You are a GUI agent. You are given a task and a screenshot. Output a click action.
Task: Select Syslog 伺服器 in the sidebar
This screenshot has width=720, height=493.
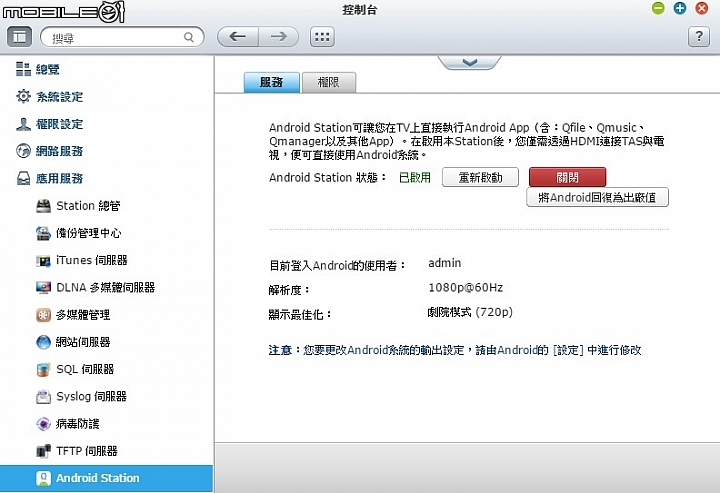(91, 396)
